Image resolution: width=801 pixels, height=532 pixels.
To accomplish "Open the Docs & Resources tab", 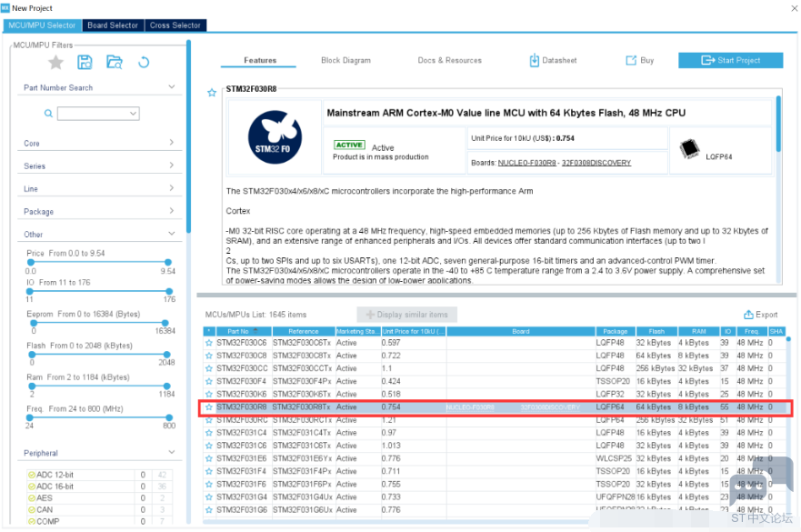I will click(449, 60).
